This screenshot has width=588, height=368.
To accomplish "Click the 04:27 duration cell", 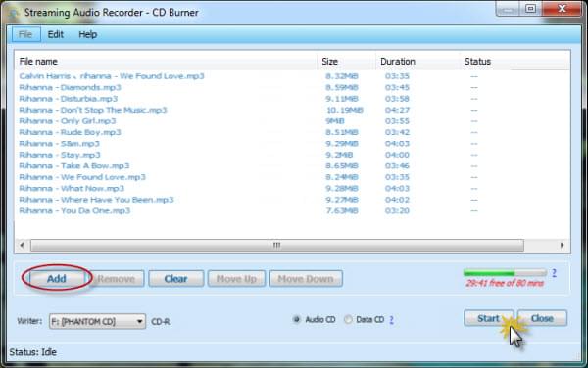I will coord(397,110).
